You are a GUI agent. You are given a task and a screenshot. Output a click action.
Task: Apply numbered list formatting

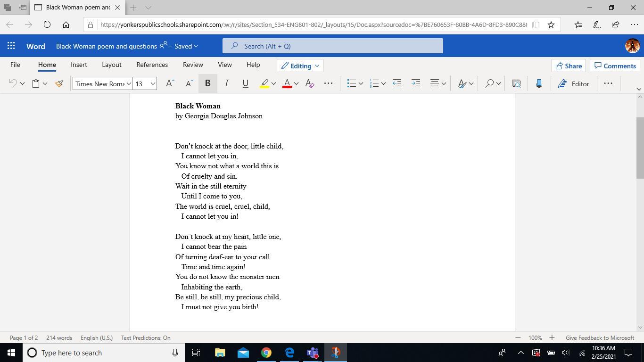tap(374, 83)
